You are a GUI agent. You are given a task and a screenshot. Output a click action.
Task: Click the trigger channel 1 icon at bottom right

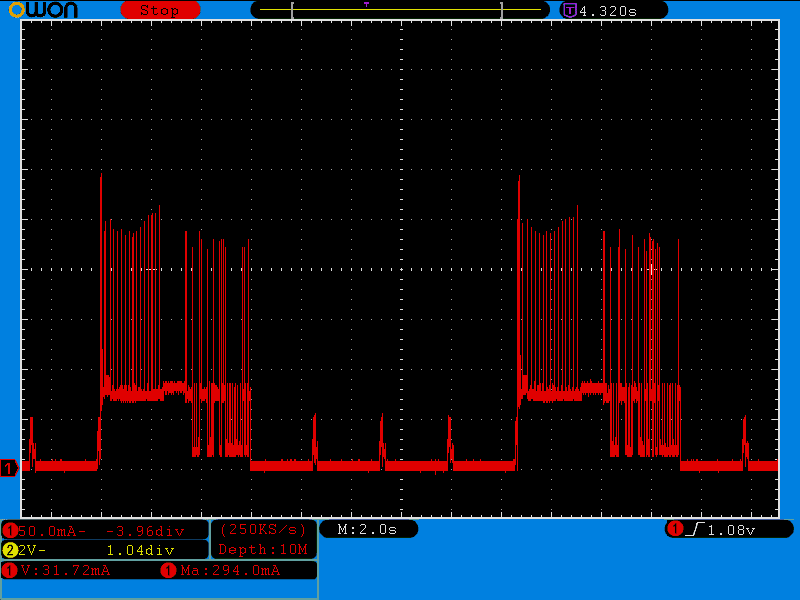pyautogui.click(x=675, y=529)
